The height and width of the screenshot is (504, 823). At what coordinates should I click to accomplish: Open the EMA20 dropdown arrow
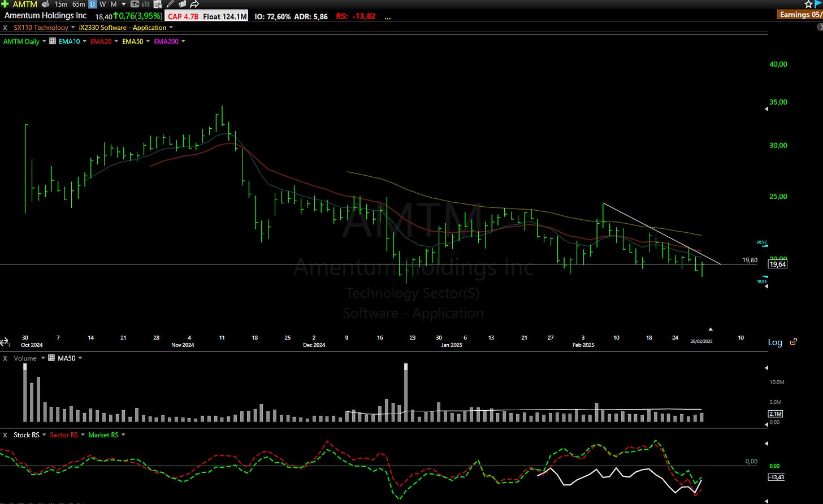click(116, 41)
